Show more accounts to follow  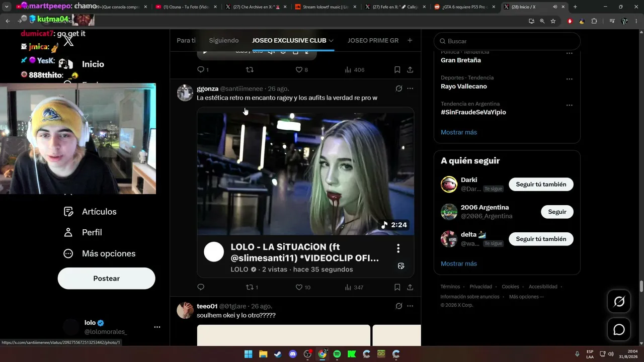tap(459, 263)
